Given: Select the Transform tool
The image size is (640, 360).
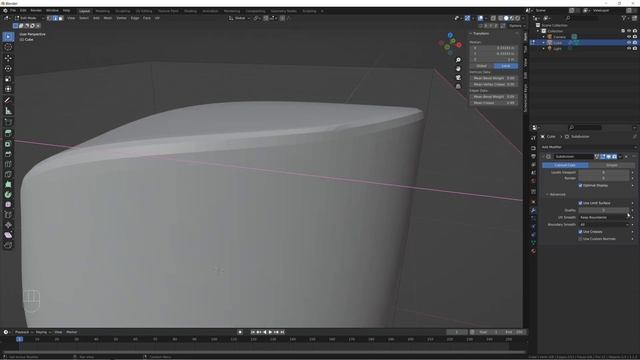Looking at the screenshot, I should (8, 89).
